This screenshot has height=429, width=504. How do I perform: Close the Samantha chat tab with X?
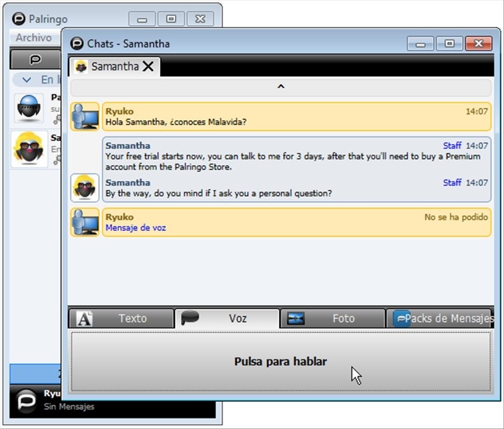148,67
